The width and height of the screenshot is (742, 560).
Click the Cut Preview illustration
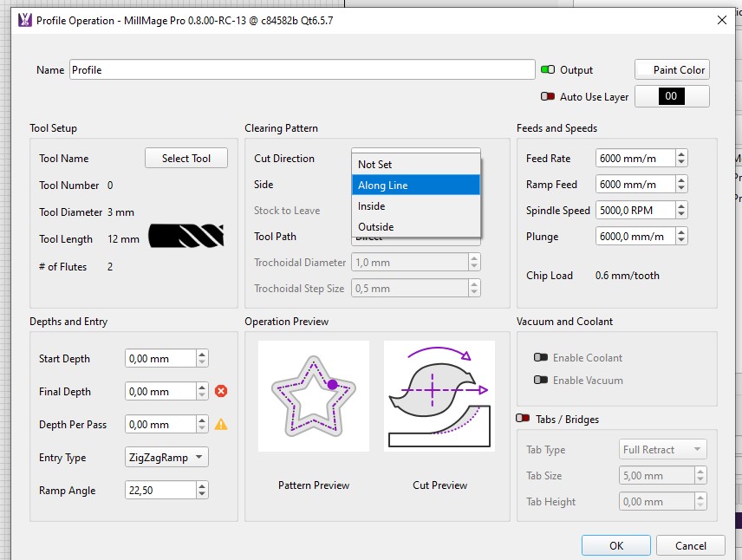tap(439, 395)
